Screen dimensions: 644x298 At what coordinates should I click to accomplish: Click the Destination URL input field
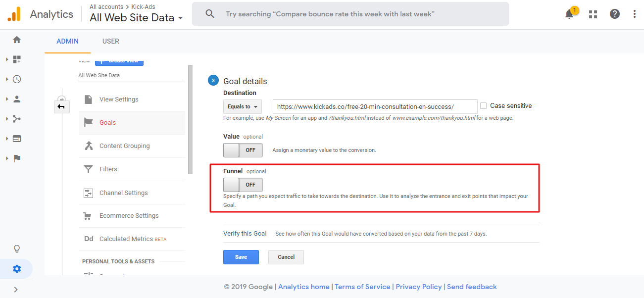(375, 106)
